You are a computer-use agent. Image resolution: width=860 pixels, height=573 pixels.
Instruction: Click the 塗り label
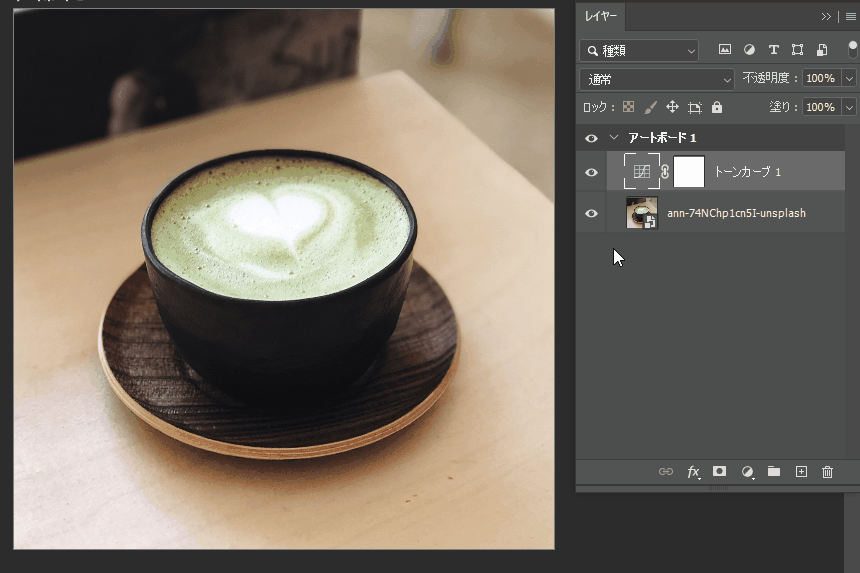779,107
